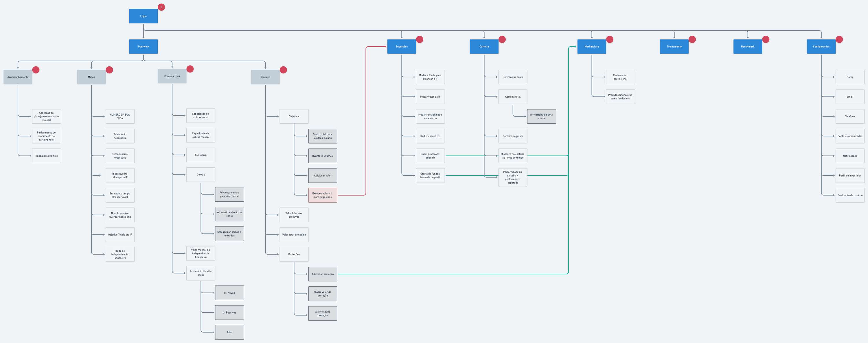Select the blue Login node

point(143,16)
